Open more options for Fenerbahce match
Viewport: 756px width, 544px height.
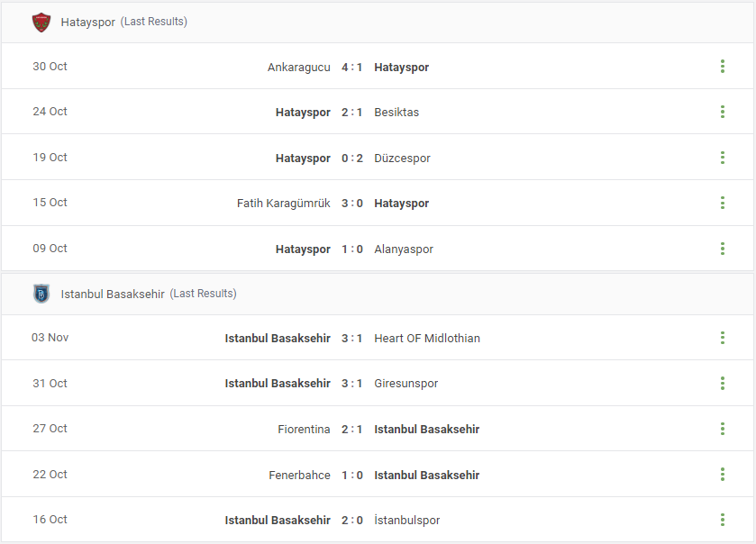[723, 475]
